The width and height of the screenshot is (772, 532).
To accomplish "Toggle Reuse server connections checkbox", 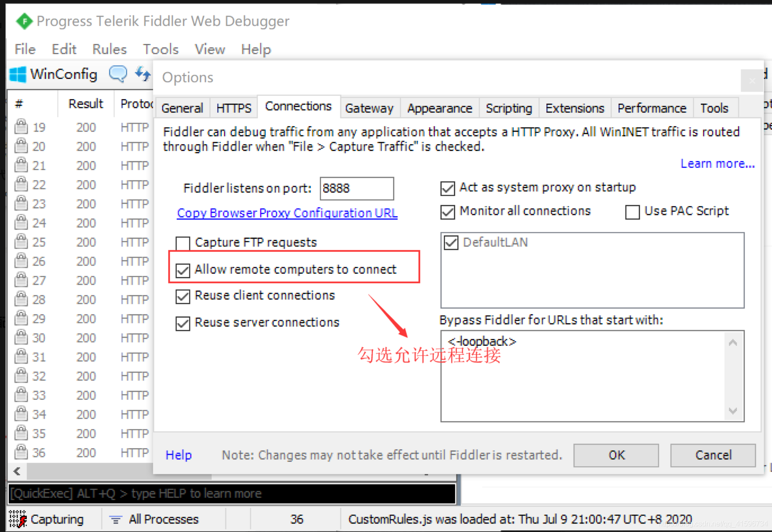I will point(183,323).
